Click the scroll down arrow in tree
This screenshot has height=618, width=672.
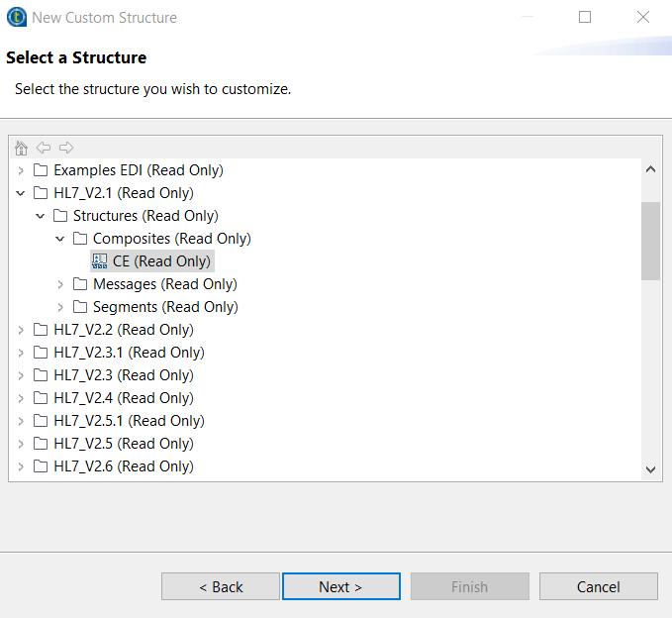tap(650, 469)
